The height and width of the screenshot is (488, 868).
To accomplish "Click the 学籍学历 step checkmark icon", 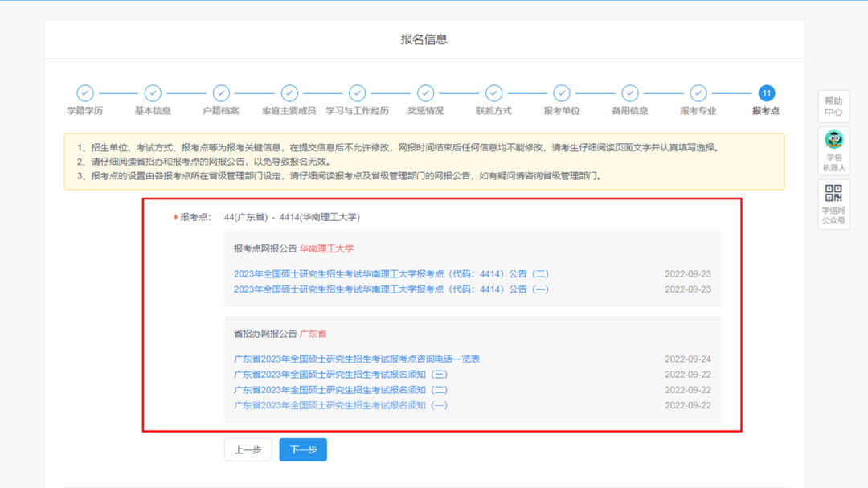I will tap(84, 93).
